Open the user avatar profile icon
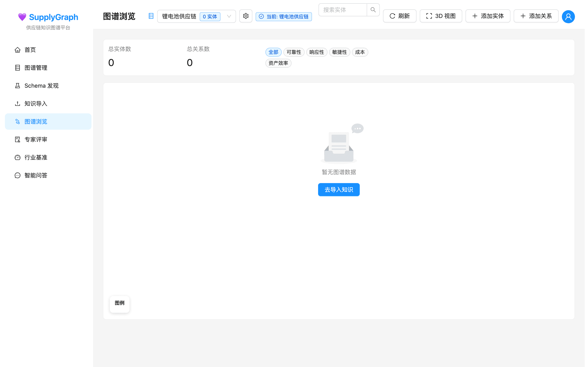 568,17
